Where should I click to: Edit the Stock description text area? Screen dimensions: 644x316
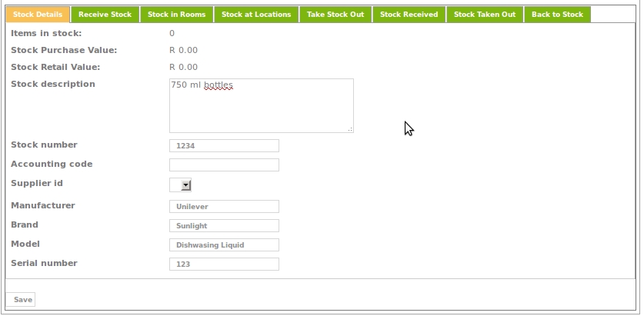coord(261,106)
